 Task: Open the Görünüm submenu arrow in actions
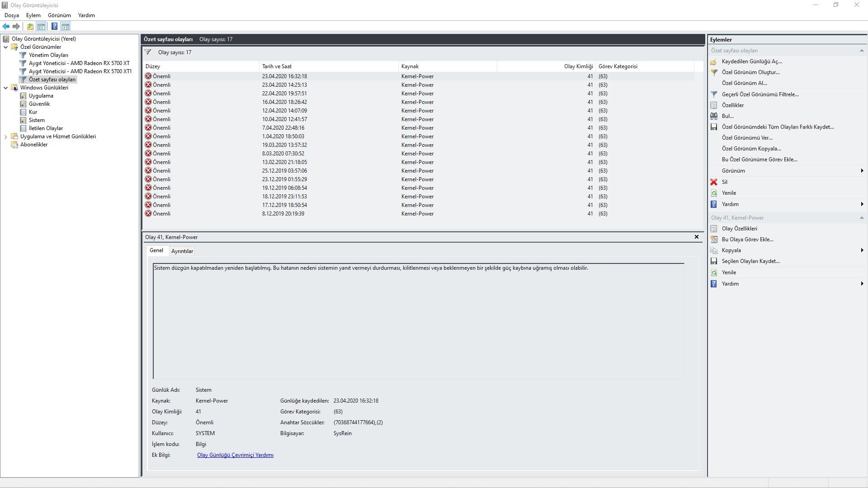point(862,171)
